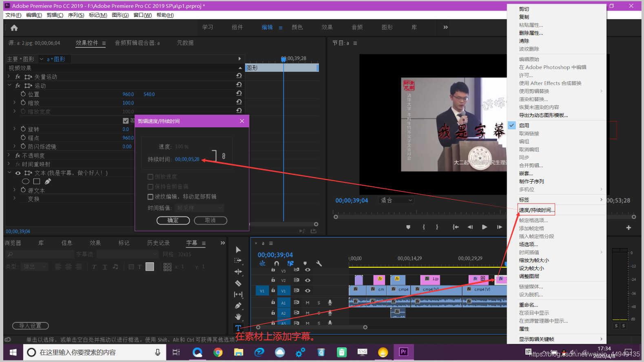The width and height of the screenshot is (644, 362).
Task: Select the Razor tool
Action: [238, 283]
